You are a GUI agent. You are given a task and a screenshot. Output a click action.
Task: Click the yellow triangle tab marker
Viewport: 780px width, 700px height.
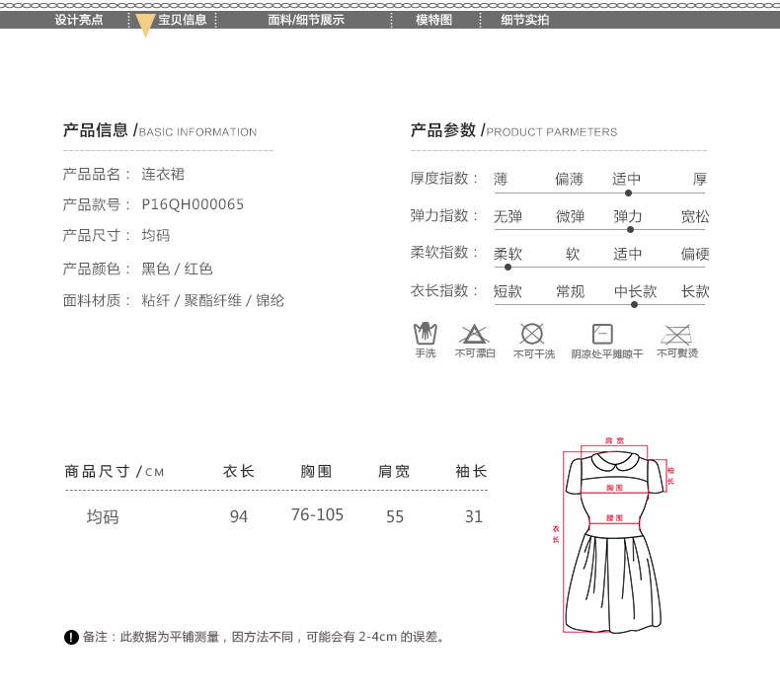click(145, 26)
